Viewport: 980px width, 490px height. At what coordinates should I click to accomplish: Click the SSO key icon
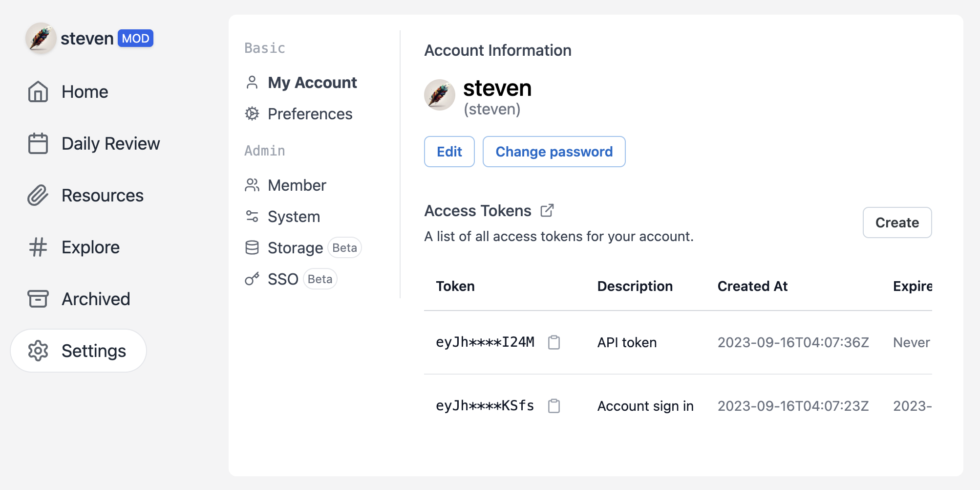click(x=252, y=279)
